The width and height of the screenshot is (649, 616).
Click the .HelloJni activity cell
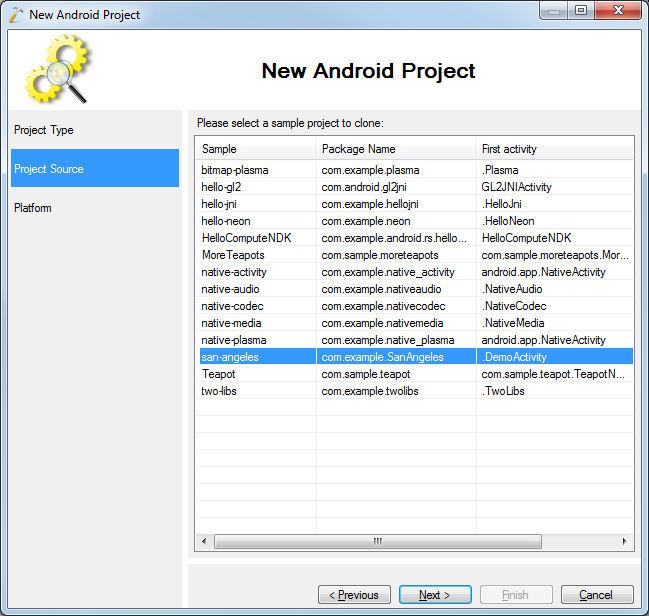point(502,204)
